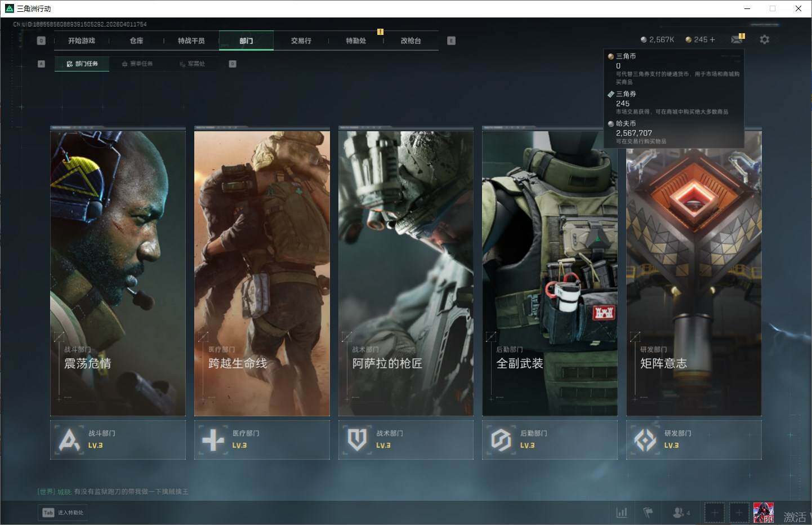Open the mail inbox envelope icon
The image size is (812, 525).
tap(736, 39)
